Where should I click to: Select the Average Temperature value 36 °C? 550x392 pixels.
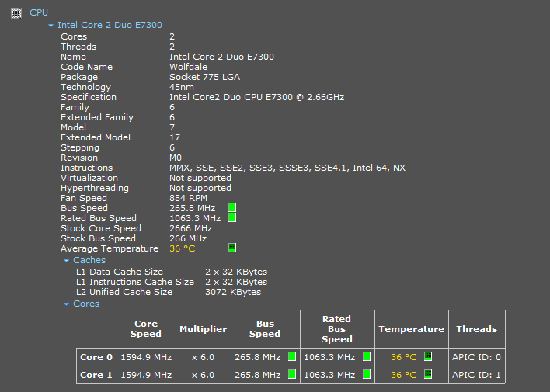[183, 248]
